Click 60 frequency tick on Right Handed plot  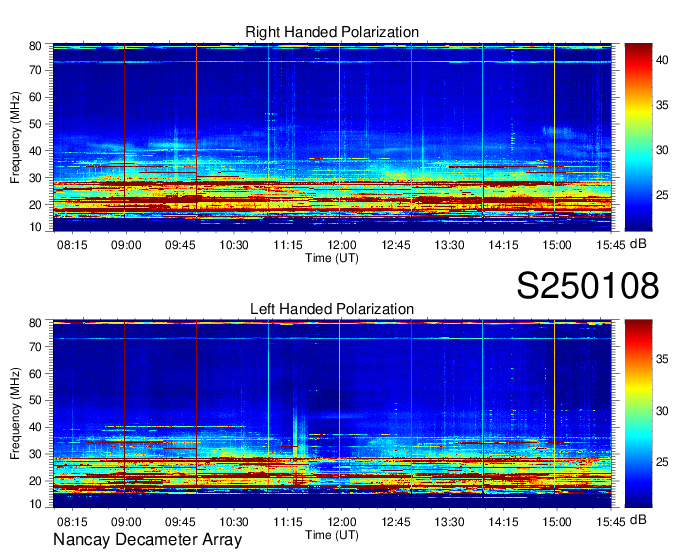point(35,97)
